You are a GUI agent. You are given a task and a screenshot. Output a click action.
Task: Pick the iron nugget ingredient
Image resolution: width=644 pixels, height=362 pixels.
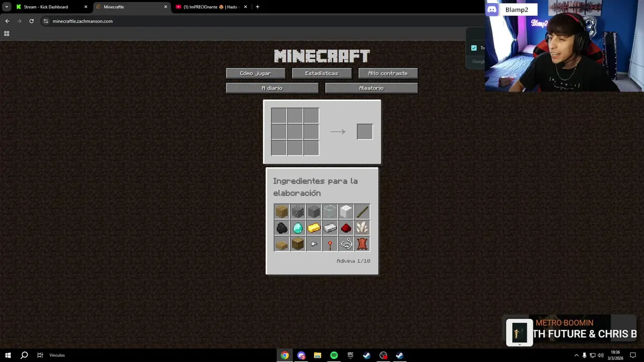(x=314, y=244)
